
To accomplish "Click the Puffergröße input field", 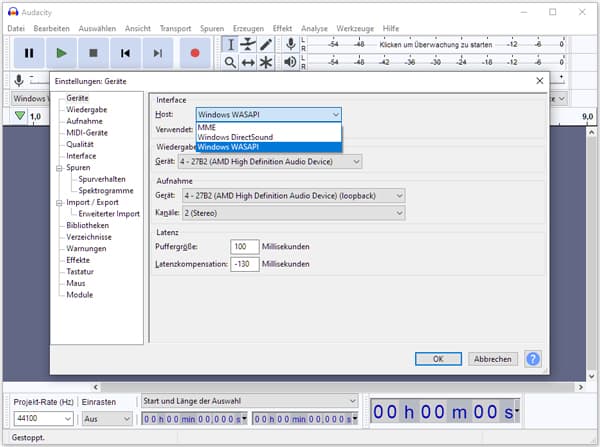I will [x=245, y=246].
